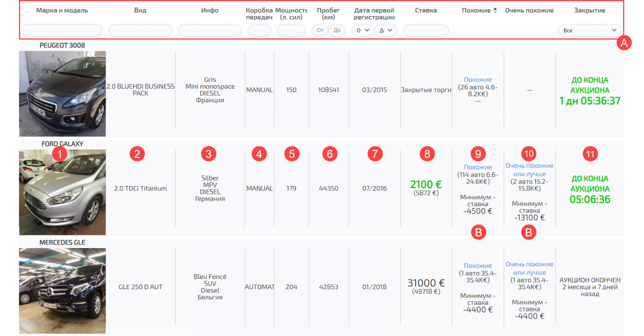Open the Peugeot 3008 car photo

(62, 93)
